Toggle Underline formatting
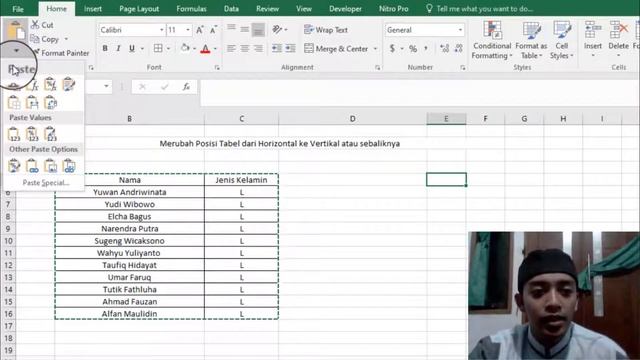The width and height of the screenshot is (640, 360). click(132, 49)
